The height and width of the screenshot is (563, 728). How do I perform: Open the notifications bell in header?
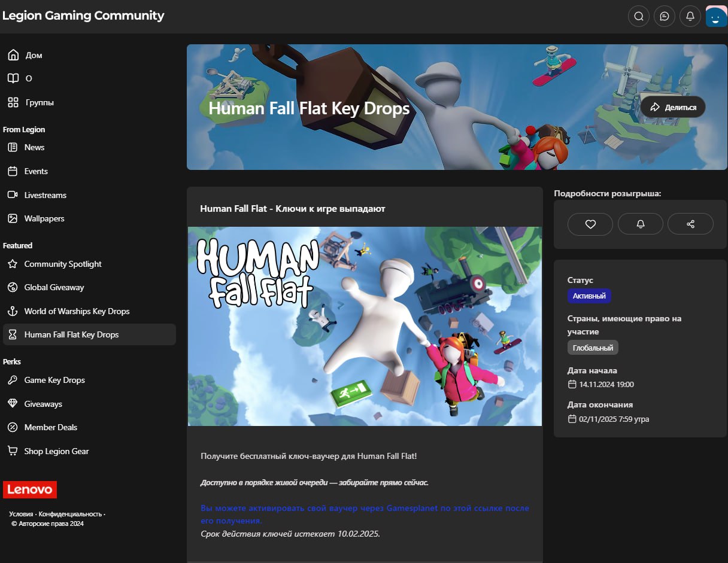(690, 16)
